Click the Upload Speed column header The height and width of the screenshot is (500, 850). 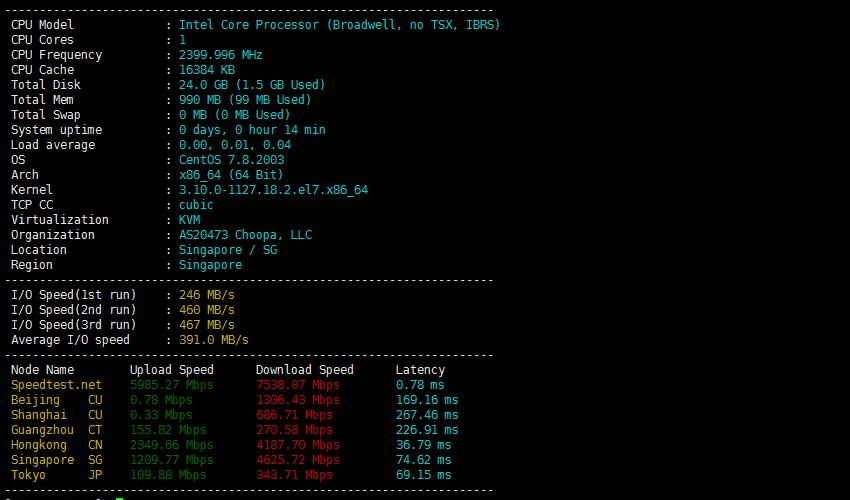point(171,370)
